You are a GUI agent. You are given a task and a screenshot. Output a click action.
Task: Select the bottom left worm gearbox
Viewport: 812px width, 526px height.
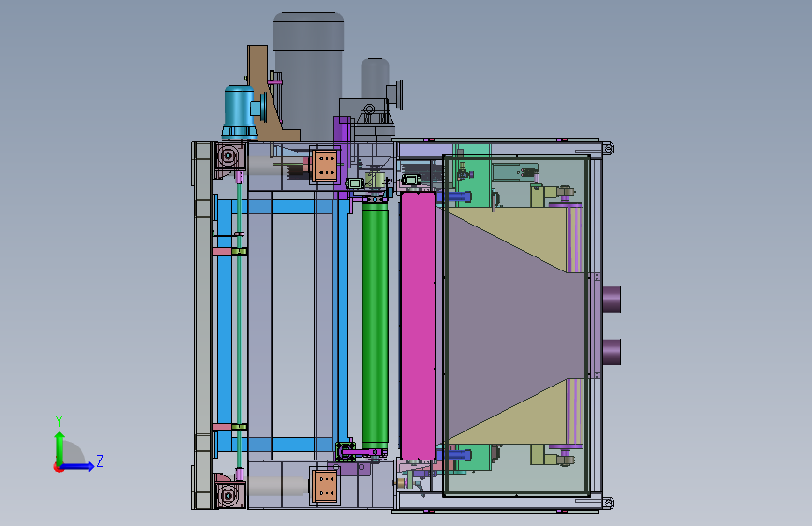(229, 494)
